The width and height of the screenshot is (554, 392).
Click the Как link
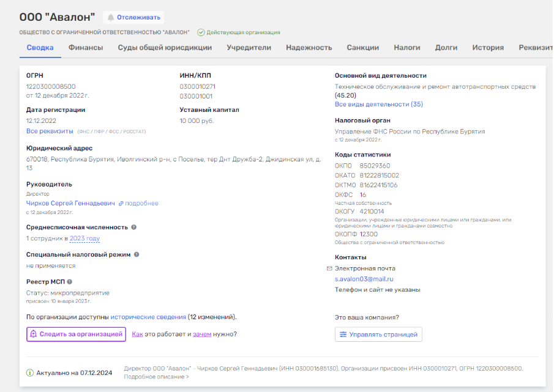[137, 334]
